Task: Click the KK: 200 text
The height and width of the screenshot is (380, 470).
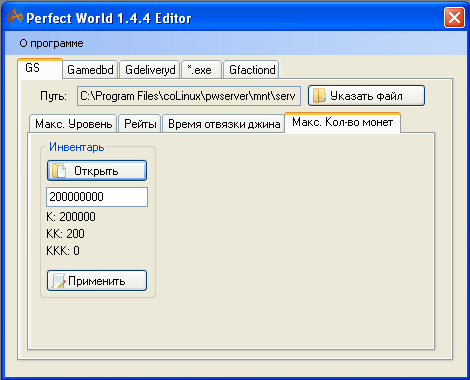Action: 65,234
